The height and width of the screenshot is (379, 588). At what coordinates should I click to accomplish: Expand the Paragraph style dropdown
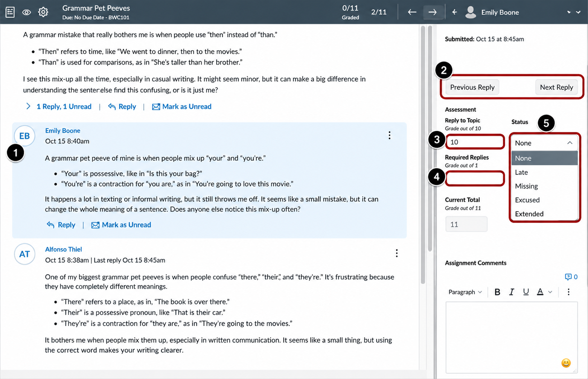[x=465, y=292]
